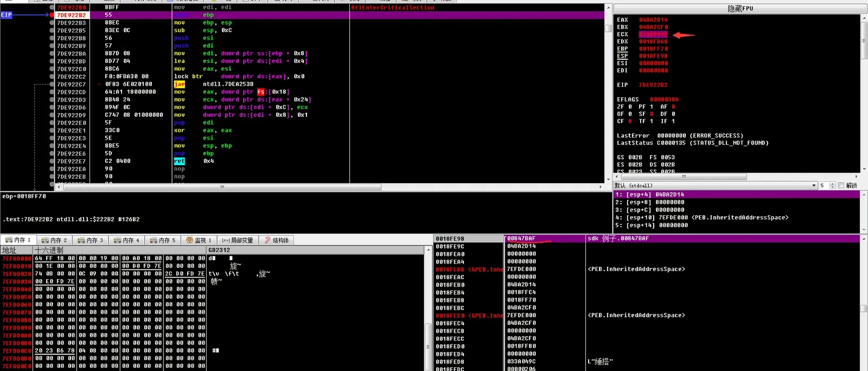Toggle breakpoint dot at address 7DE922C7
Screen dimensions: 868x371
click(x=52, y=84)
